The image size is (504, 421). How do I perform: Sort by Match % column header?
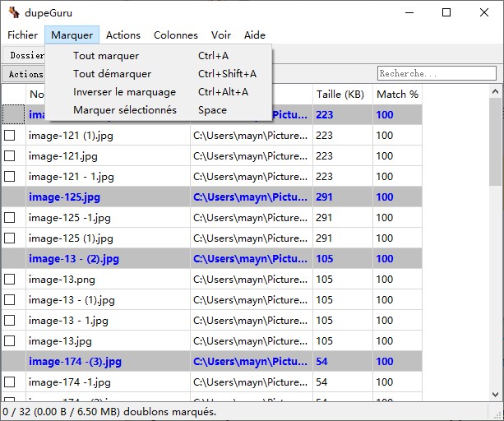[x=397, y=95]
